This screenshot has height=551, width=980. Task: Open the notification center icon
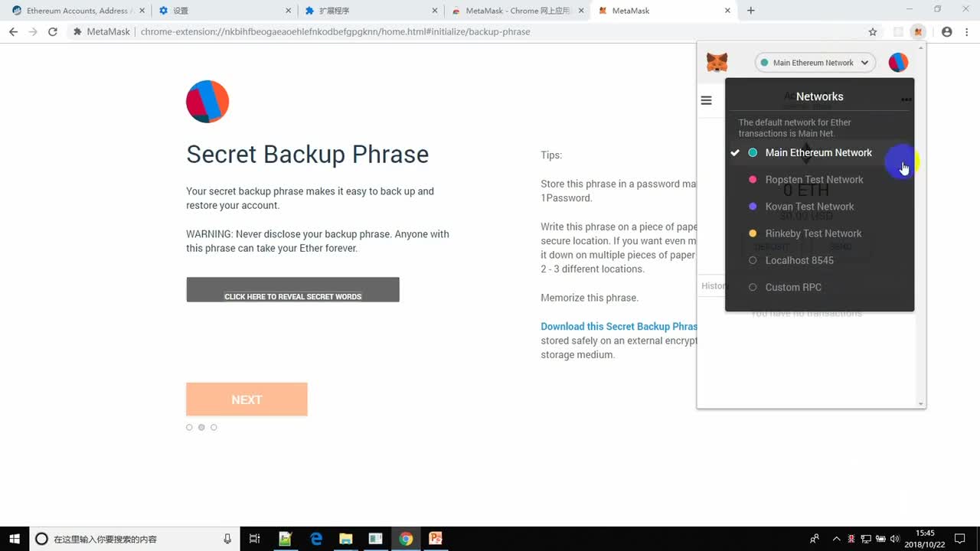tap(959, 539)
